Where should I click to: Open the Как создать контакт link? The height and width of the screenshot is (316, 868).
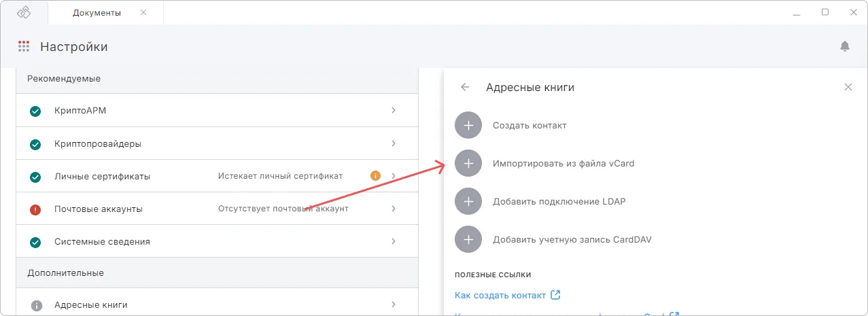click(x=500, y=295)
